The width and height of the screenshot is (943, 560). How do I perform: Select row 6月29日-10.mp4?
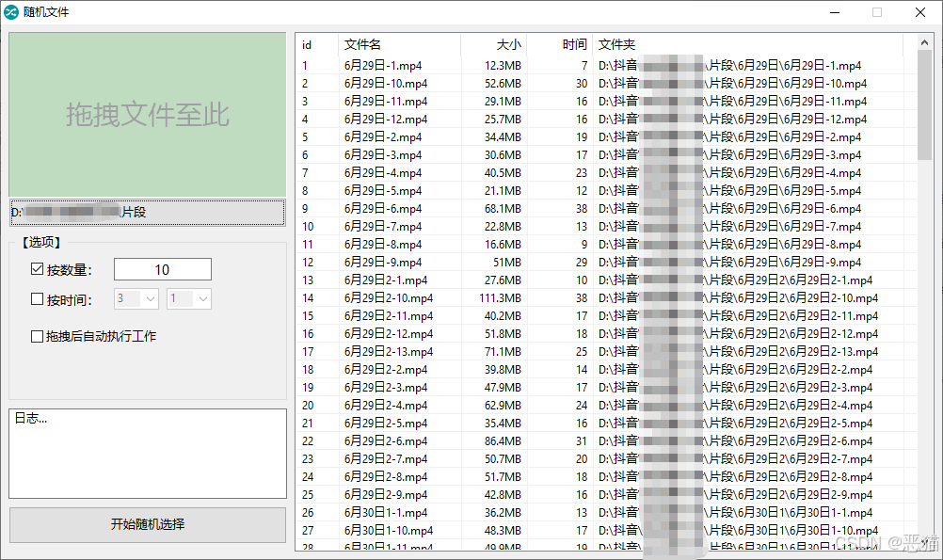tap(386, 84)
